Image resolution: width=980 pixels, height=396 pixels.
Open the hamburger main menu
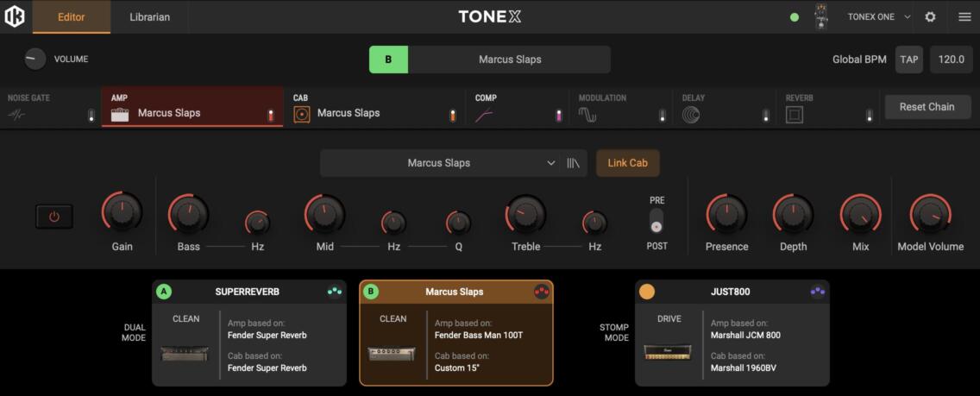[964, 17]
